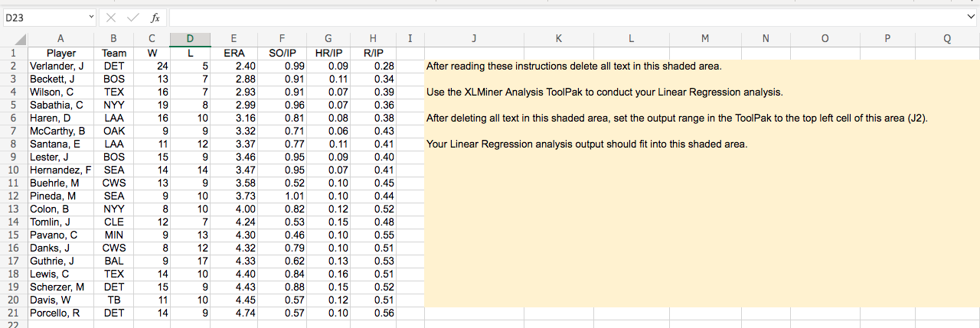
Task: Click R/IP value 0.56
Action: pos(374,313)
